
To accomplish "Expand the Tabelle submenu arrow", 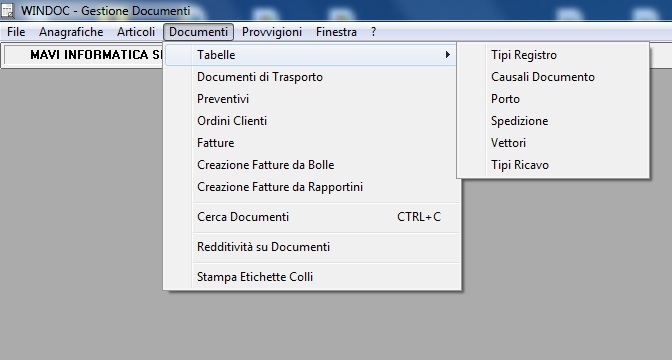I will pyautogui.click(x=447, y=55).
